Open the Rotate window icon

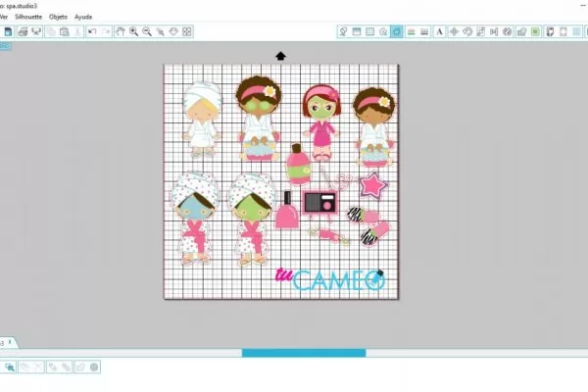pyautogui.click(x=467, y=32)
